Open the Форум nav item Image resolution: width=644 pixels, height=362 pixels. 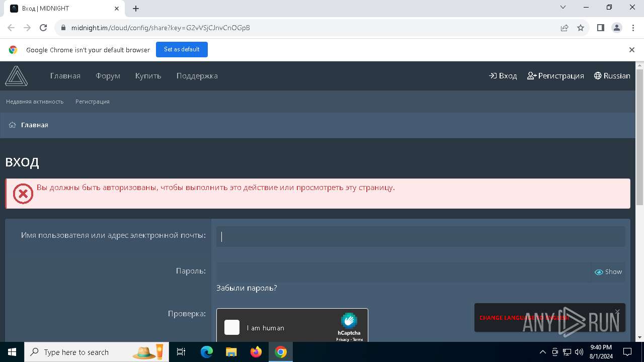tap(108, 76)
